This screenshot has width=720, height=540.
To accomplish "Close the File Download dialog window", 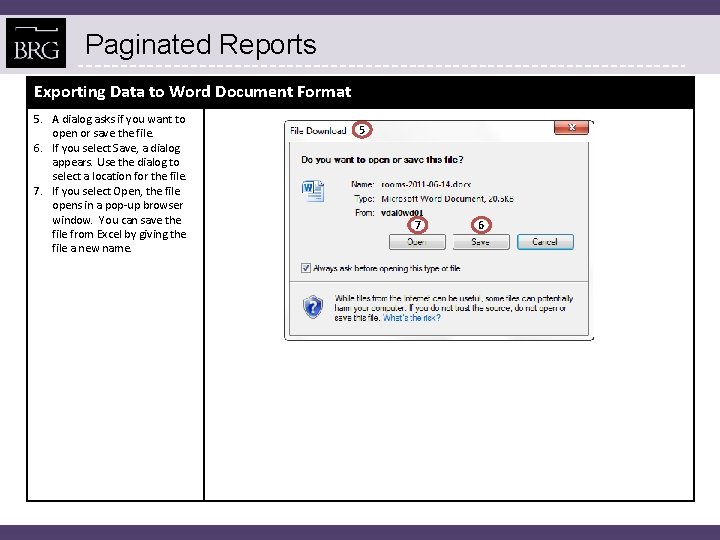I will coord(571,128).
